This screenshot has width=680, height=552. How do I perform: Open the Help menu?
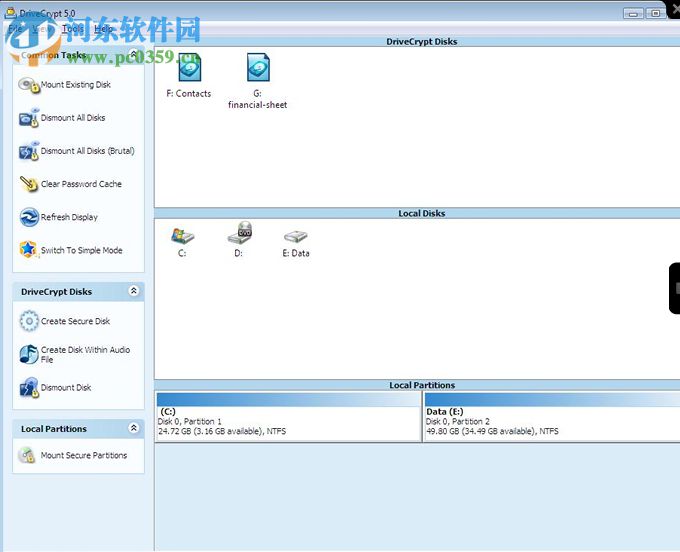[103, 29]
